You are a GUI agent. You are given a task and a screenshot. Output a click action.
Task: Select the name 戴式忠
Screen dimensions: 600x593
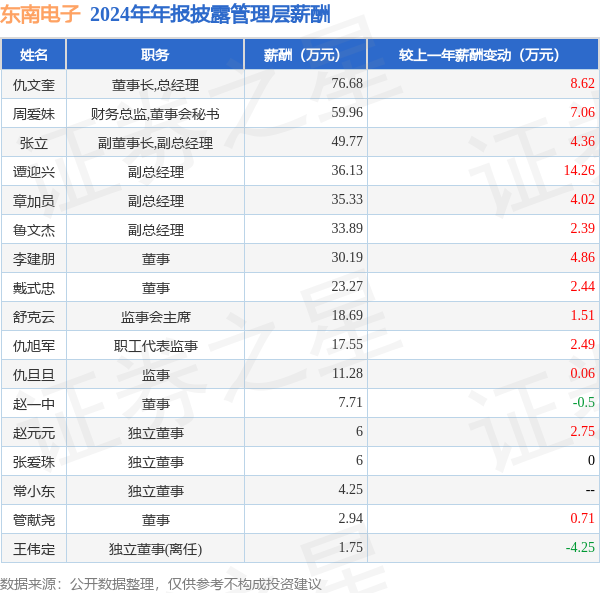coord(34,288)
